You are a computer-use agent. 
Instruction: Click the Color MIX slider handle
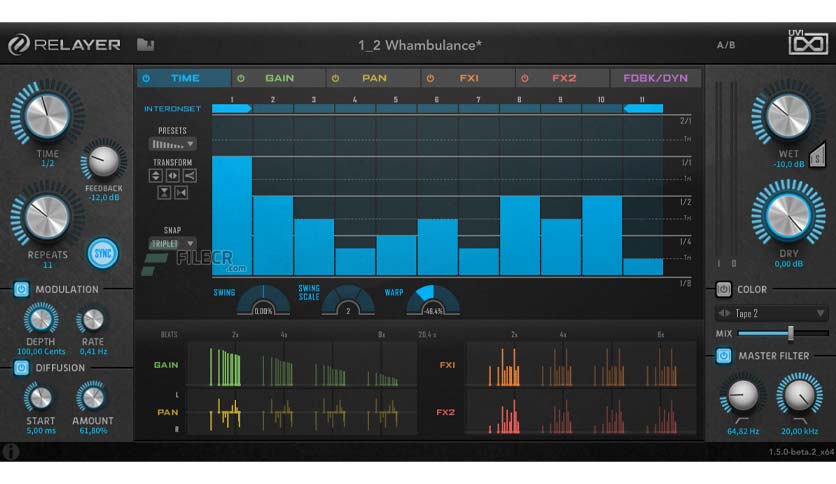pyautogui.click(x=791, y=333)
